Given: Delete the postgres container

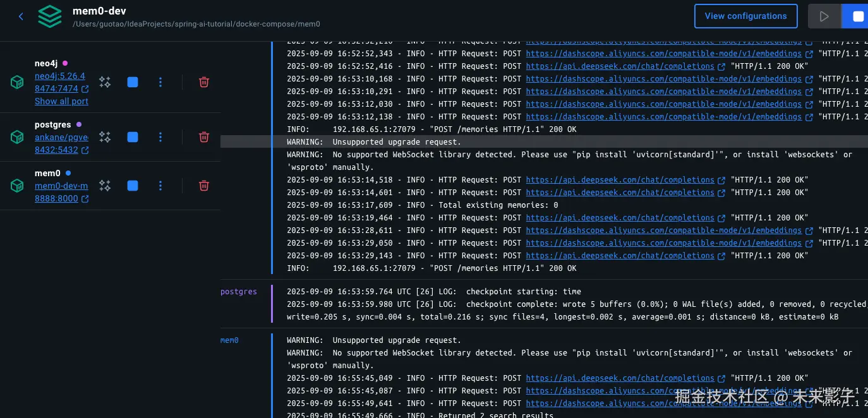Looking at the screenshot, I should pos(204,137).
